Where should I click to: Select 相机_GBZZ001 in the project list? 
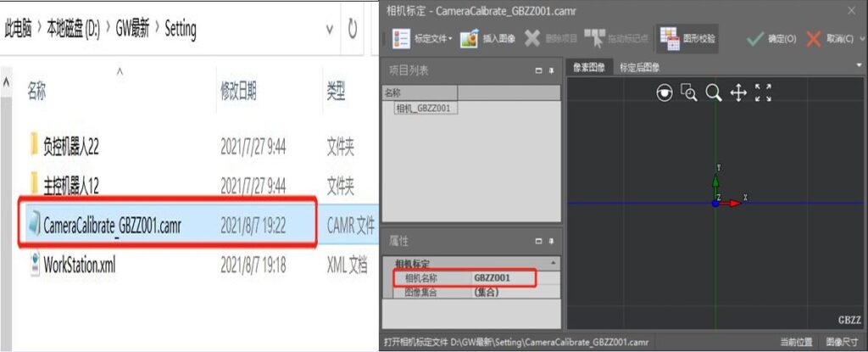point(422,108)
